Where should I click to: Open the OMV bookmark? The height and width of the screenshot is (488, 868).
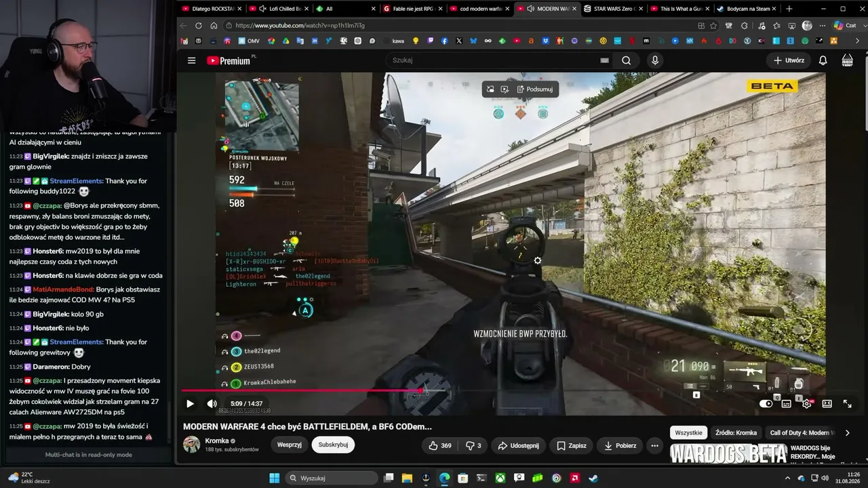click(249, 41)
